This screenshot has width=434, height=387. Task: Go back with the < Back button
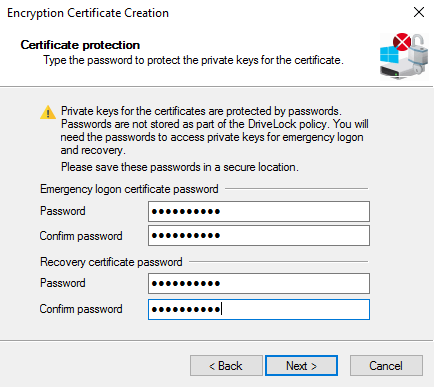226,366
